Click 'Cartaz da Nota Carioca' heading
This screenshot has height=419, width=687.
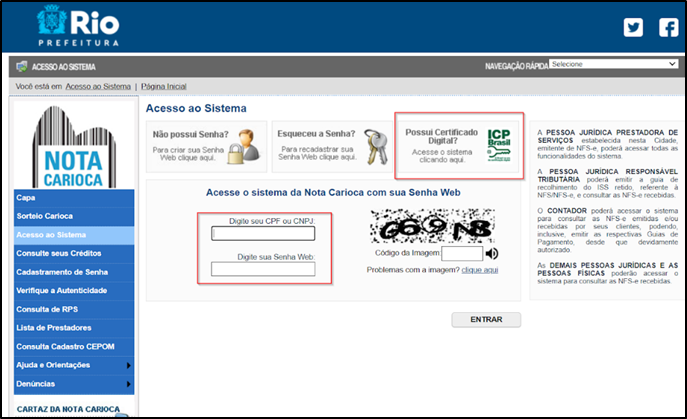(68, 409)
